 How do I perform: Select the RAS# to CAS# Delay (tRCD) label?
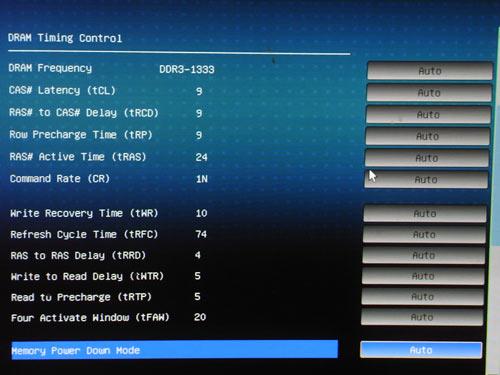pos(84,112)
